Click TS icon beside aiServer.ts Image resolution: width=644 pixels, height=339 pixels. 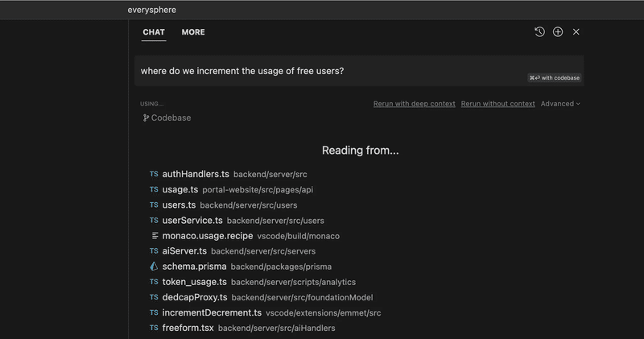(x=154, y=250)
